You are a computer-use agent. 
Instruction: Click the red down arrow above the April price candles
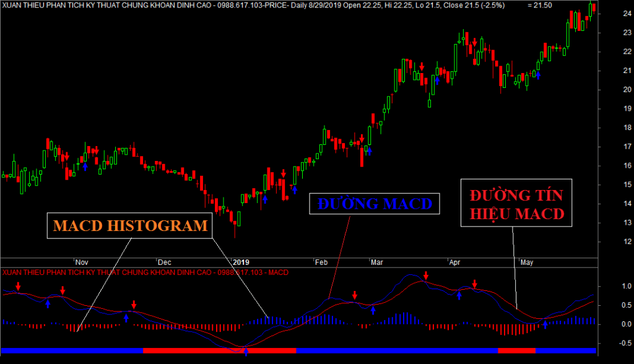(474, 41)
